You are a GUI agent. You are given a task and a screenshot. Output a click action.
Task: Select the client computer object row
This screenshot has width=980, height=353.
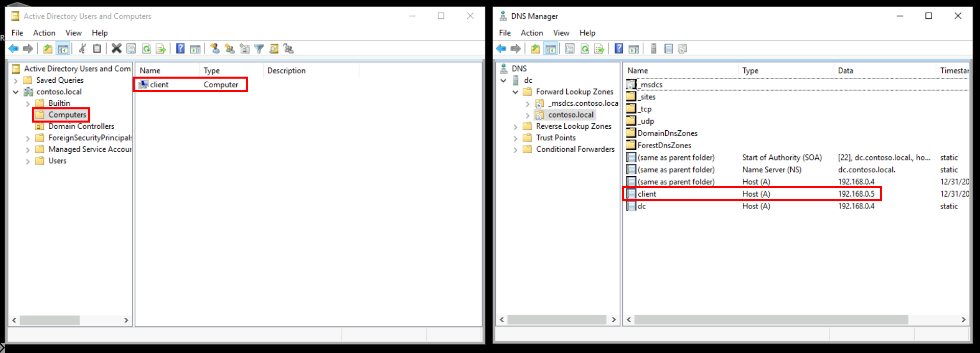pyautogui.click(x=191, y=84)
